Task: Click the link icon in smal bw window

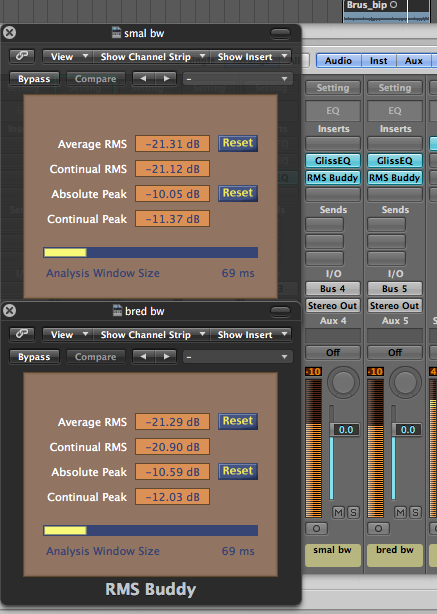Action: click(22, 56)
